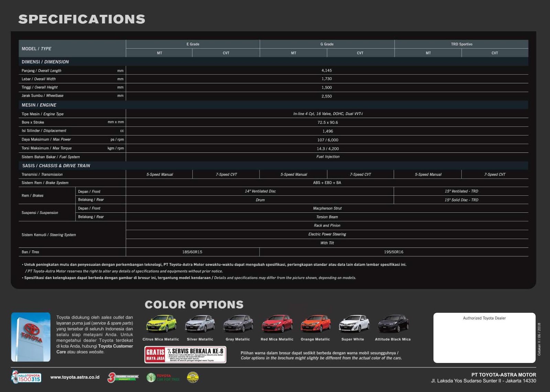Click the tire size 185/60R15

pos(192,252)
